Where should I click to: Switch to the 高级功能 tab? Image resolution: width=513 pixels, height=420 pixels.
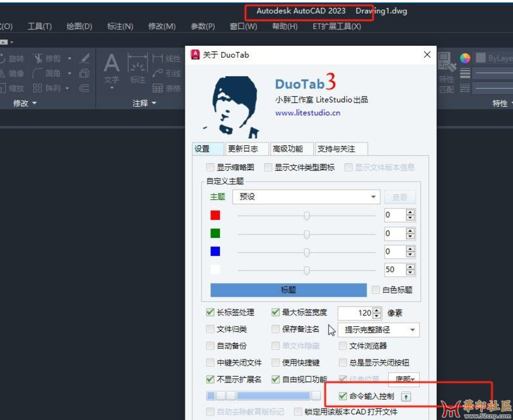292,149
